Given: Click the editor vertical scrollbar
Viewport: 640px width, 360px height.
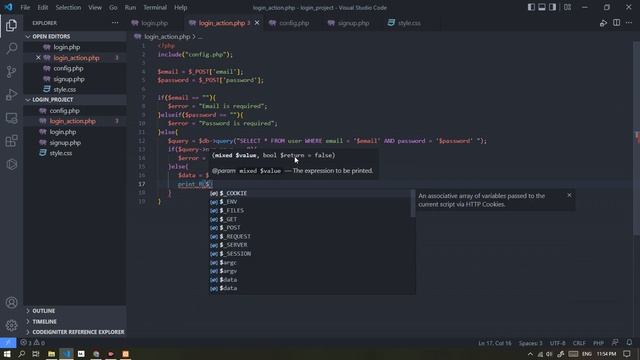Looking at the screenshot, I should (636, 138).
